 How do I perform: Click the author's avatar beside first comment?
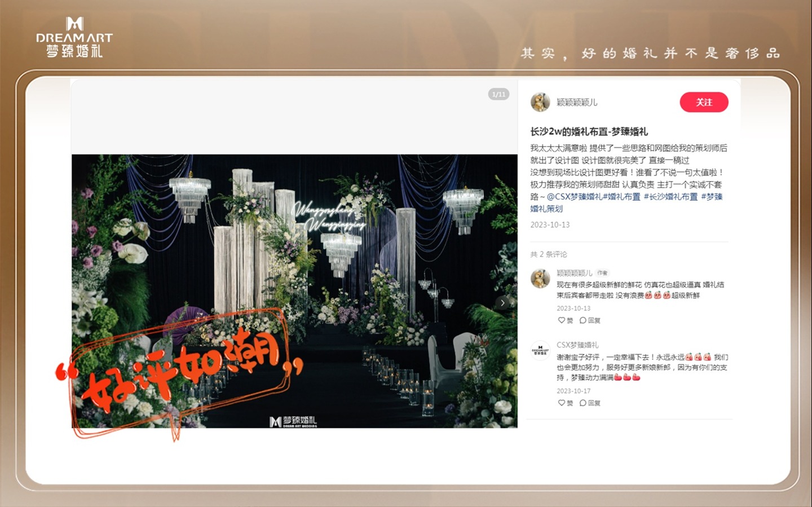point(540,279)
